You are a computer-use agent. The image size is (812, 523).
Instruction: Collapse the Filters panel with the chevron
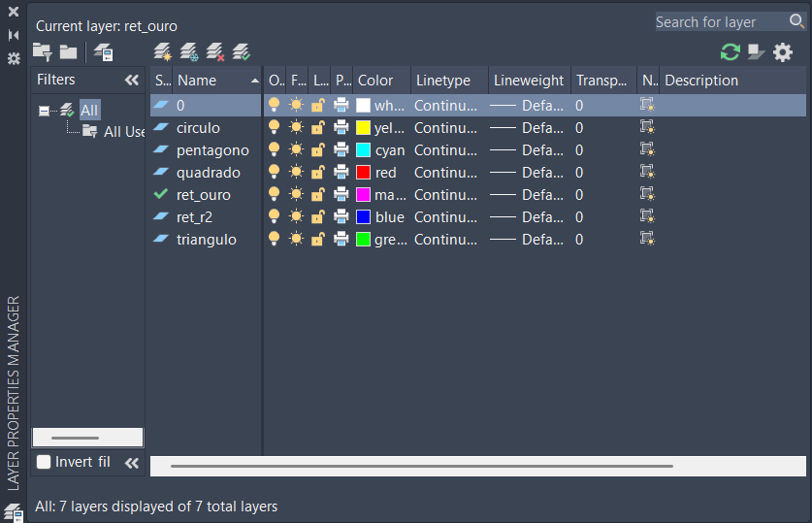(132, 81)
